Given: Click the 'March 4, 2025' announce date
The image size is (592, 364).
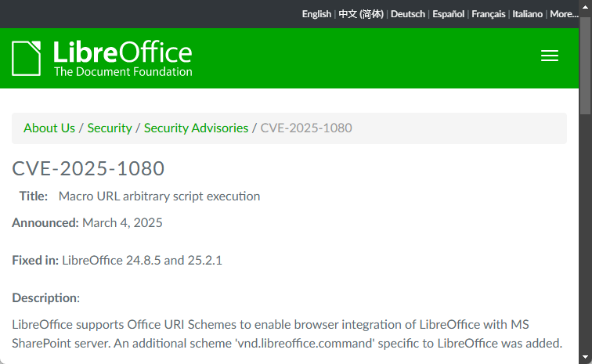Looking at the screenshot, I should [x=122, y=223].
